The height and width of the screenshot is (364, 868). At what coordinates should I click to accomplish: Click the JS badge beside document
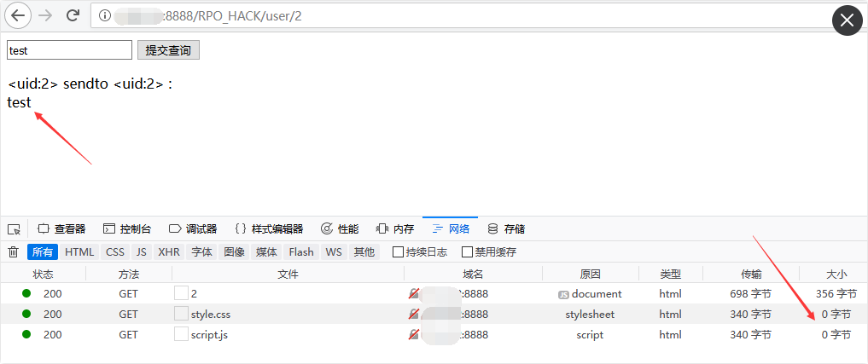[x=563, y=294]
